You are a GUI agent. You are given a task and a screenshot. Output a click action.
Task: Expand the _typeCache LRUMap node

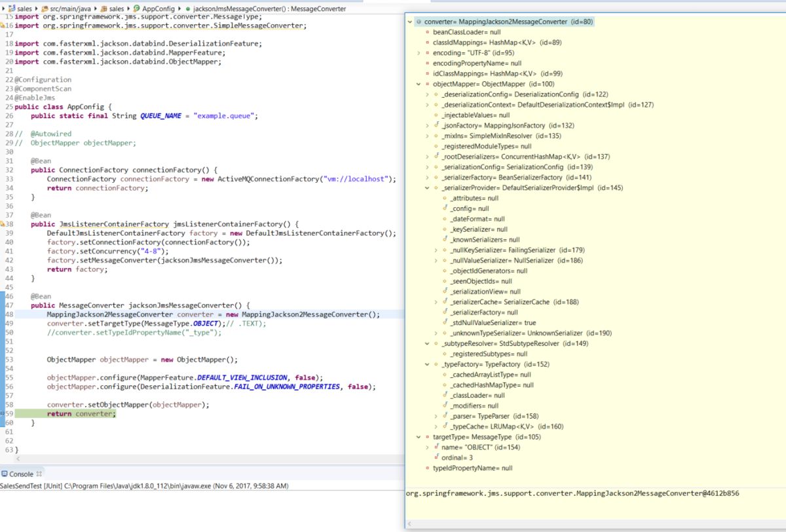(436, 427)
